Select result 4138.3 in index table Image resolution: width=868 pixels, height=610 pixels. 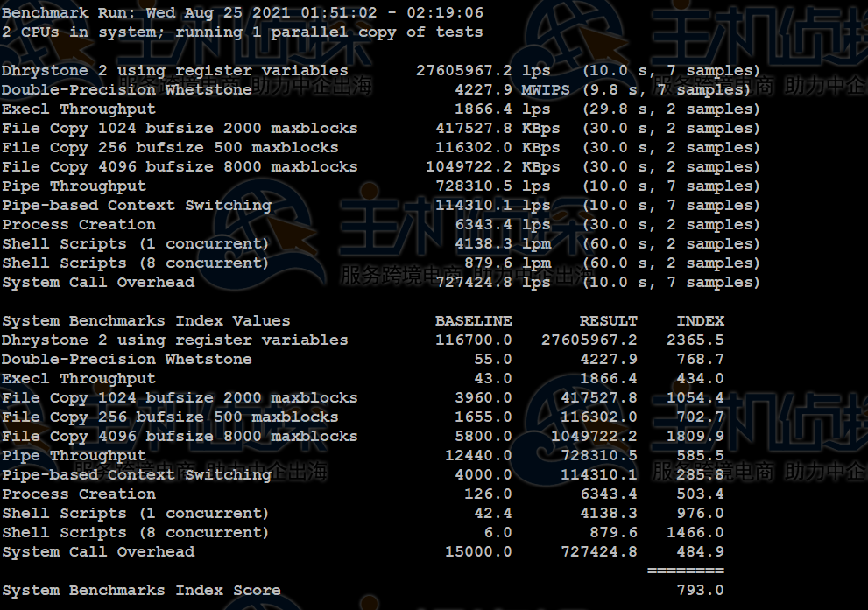609,514
